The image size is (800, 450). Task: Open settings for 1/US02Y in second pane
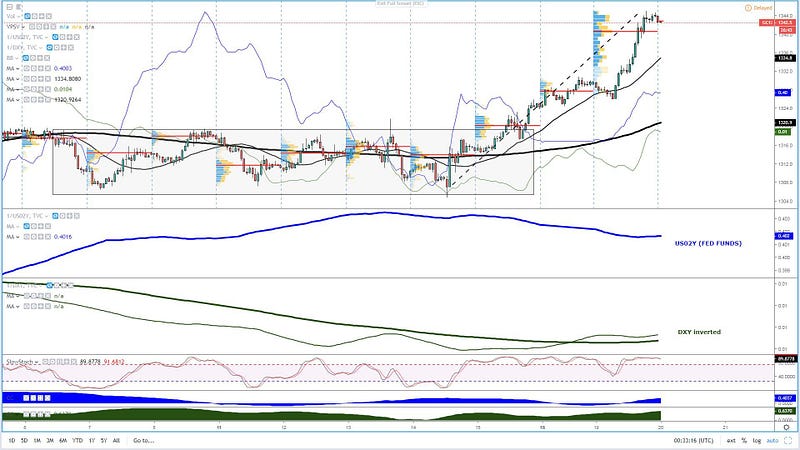click(x=62, y=216)
